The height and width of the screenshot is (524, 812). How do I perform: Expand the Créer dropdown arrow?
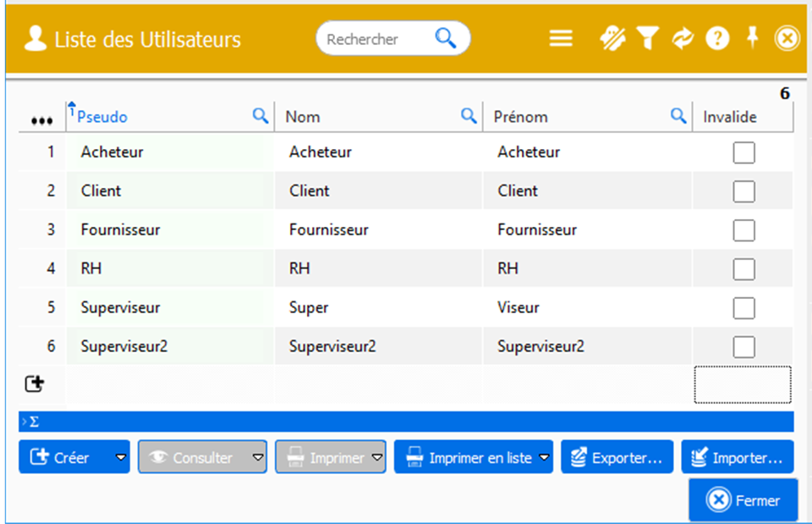[120, 457]
